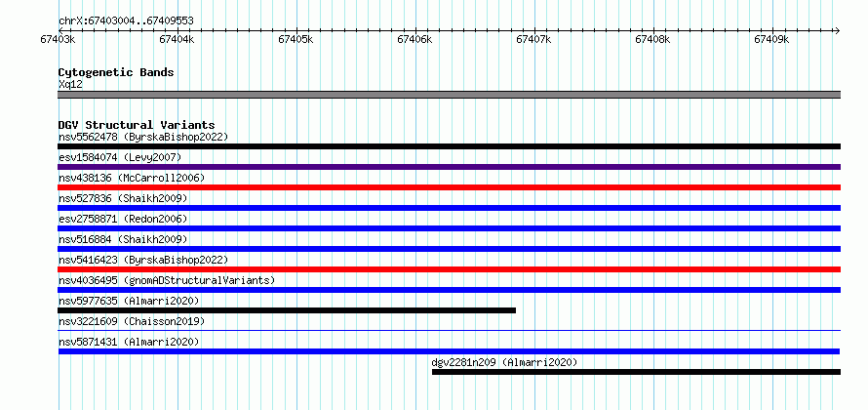Select the red nsv438136 variant bar
Screen dimensions: 868x410
pyautogui.click(x=449, y=187)
